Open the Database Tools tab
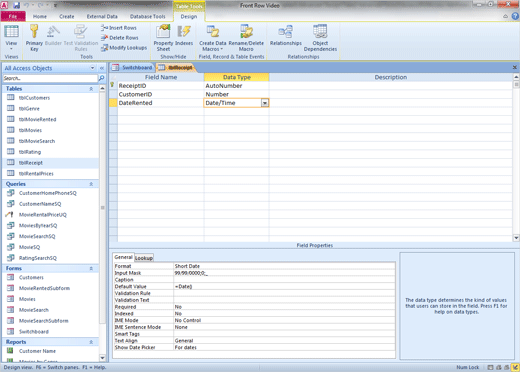 click(x=147, y=16)
